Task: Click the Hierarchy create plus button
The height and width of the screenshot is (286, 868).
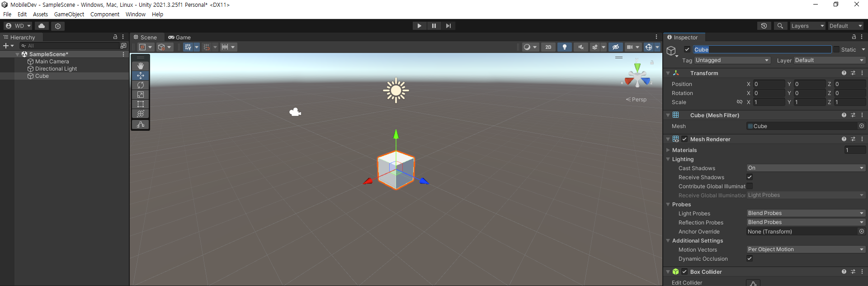Action: coord(8,46)
